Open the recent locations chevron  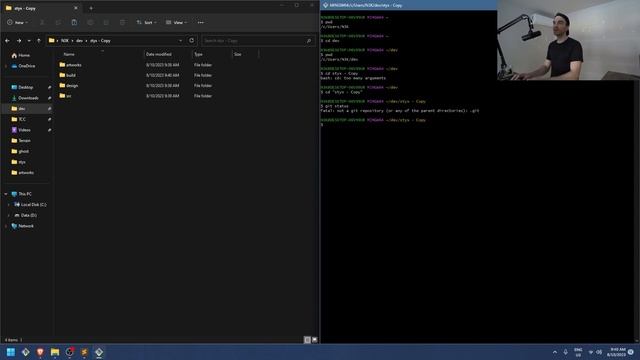tap(29, 41)
